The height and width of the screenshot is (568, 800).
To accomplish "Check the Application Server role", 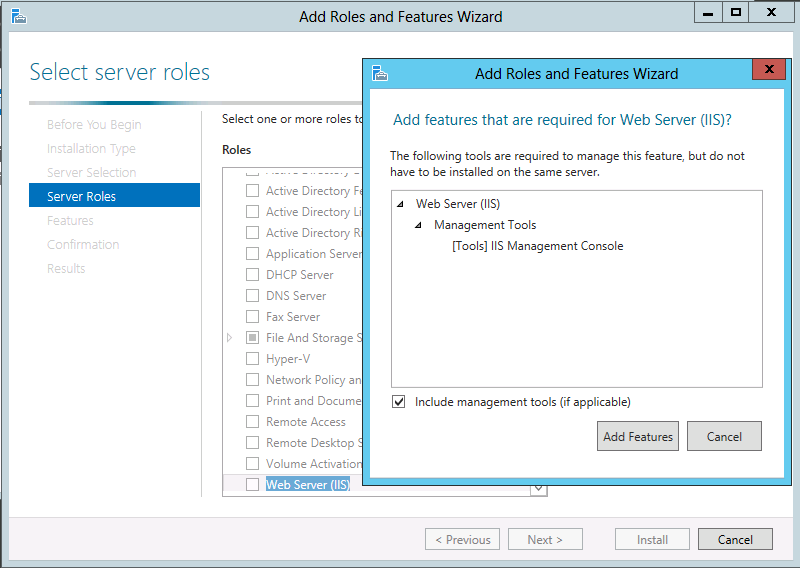I will click(253, 254).
